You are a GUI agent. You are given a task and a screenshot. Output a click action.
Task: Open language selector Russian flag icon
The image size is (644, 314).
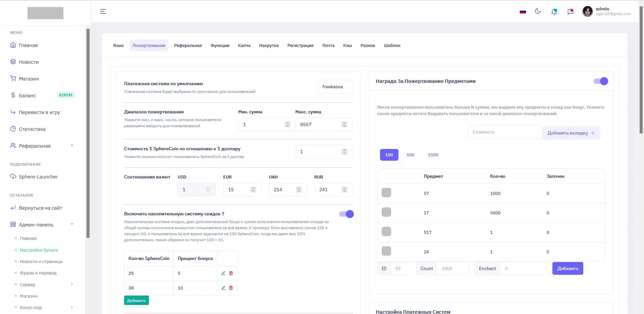click(523, 12)
